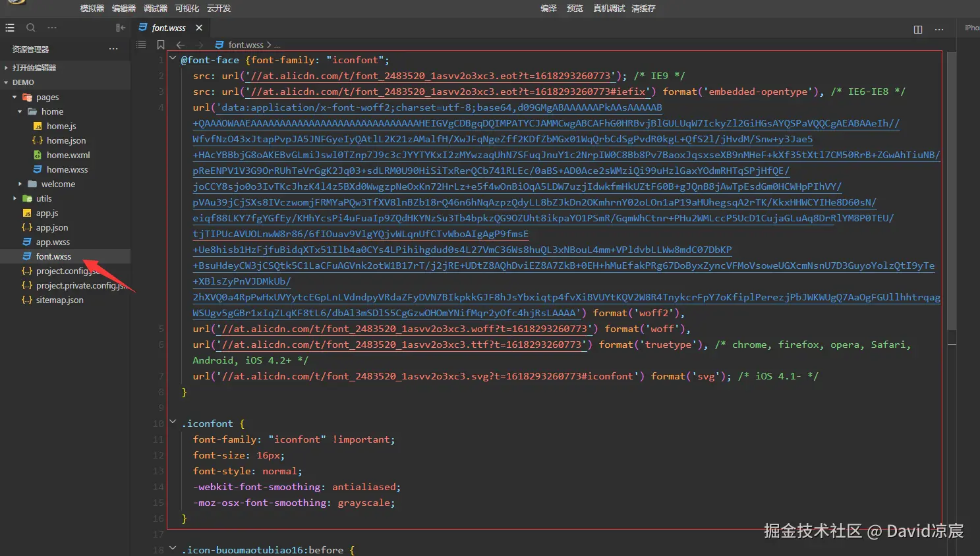Screen dimensions: 980x556
Task: Open the 云开发 menu
Action: pos(219,9)
